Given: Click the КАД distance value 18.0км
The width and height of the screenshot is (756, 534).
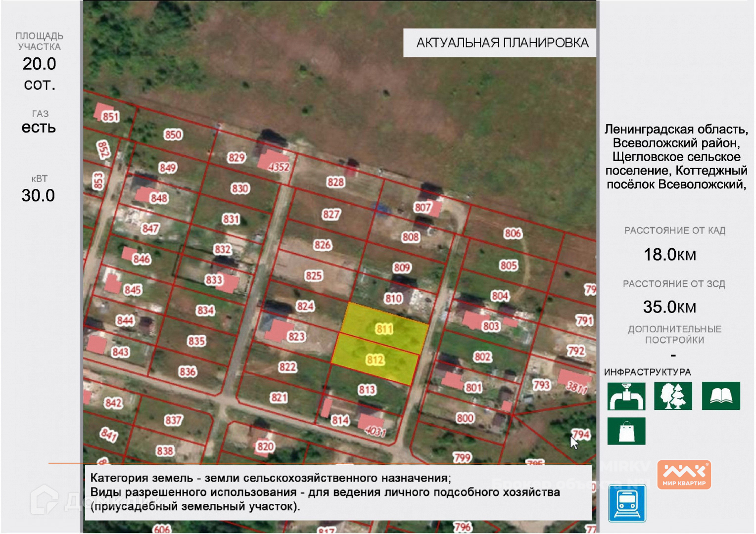Looking at the screenshot, I should [x=670, y=255].
